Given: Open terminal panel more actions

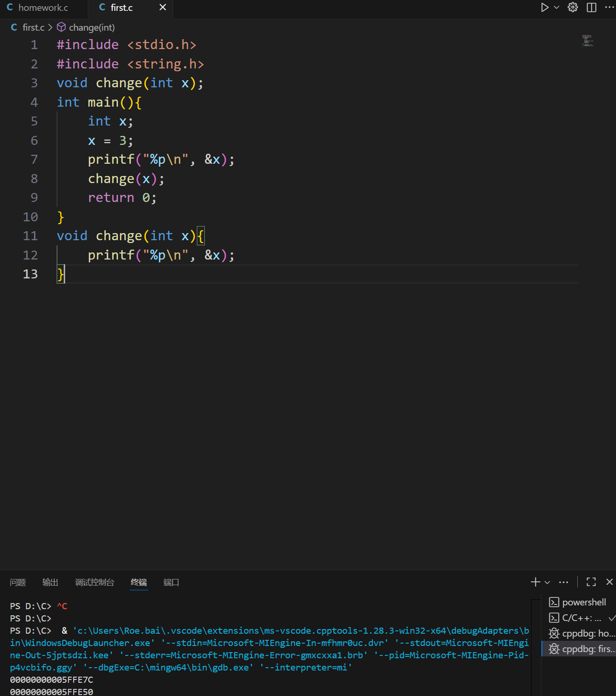Looking at the screenshot, I should tap(564, 582).
